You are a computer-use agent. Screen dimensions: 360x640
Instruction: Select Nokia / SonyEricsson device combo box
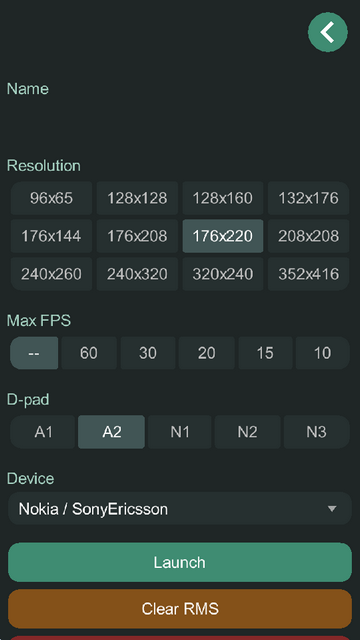[180, 509]
